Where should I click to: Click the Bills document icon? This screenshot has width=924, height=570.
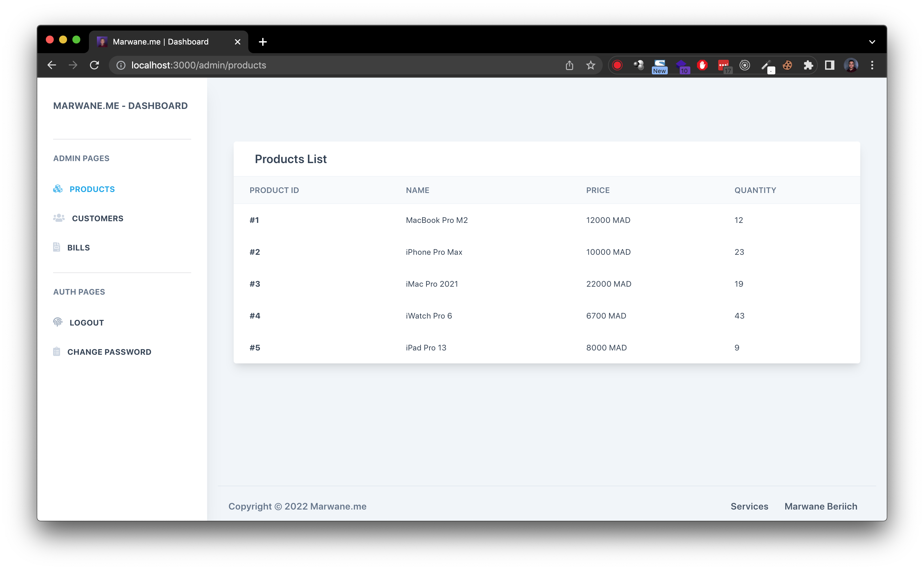(x=56, y=247)
